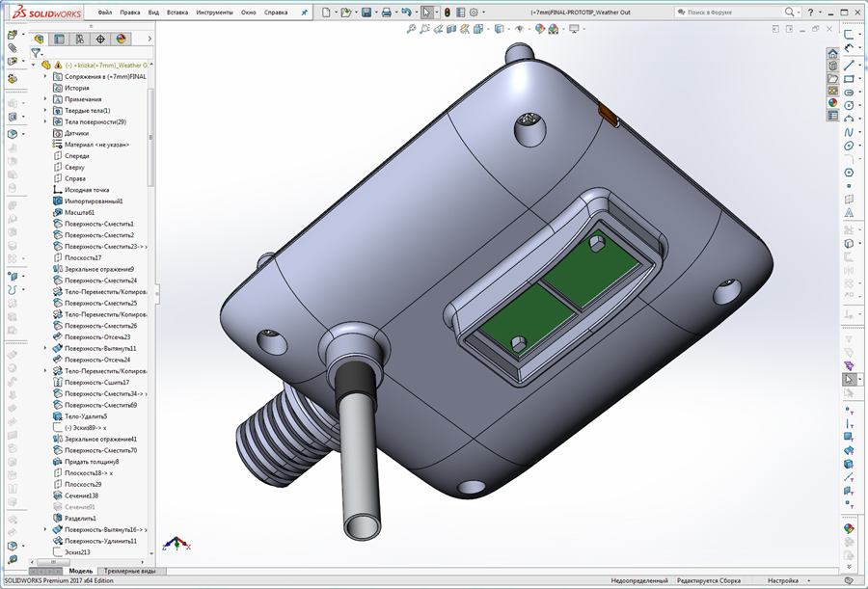
Task: Select the Zoom to Area tool
Action: tap(425, 30)
